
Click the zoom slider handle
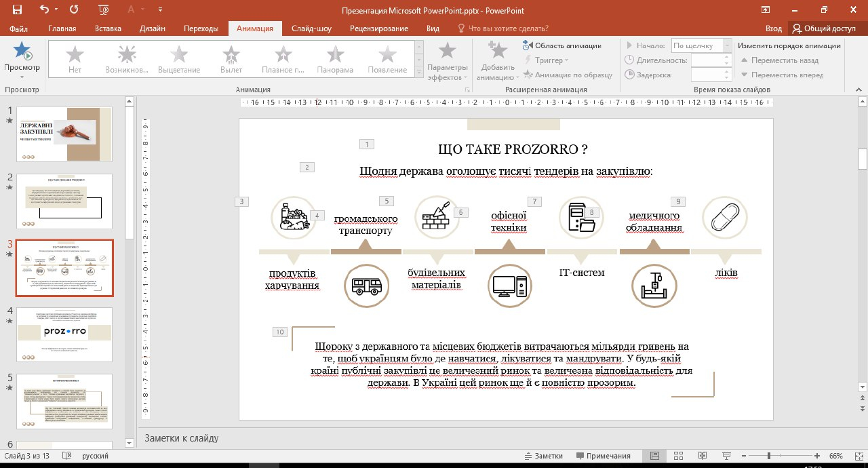(x=768, y=456)
